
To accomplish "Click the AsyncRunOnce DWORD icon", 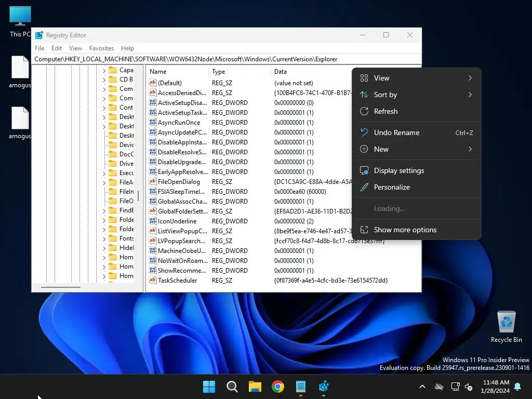I will 153,122.
